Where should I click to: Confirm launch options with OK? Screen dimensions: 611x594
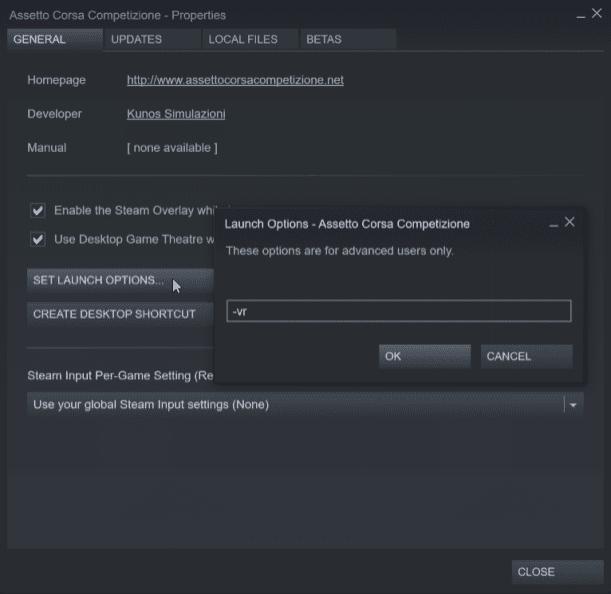425,356
